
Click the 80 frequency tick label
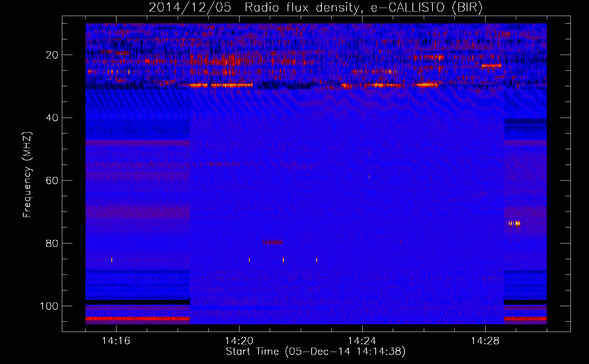52,243
